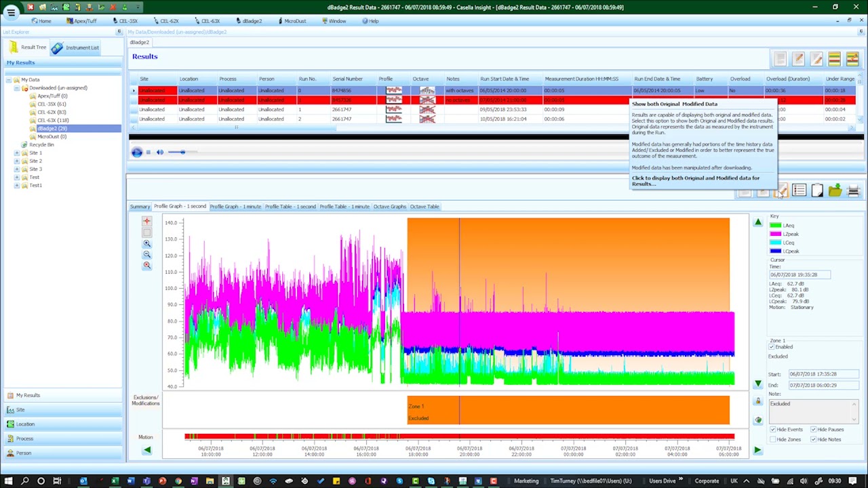This screenshot has height=488, width=868.
Task: Click the zoom out magnifier on graph
Action: coord(146,255)
